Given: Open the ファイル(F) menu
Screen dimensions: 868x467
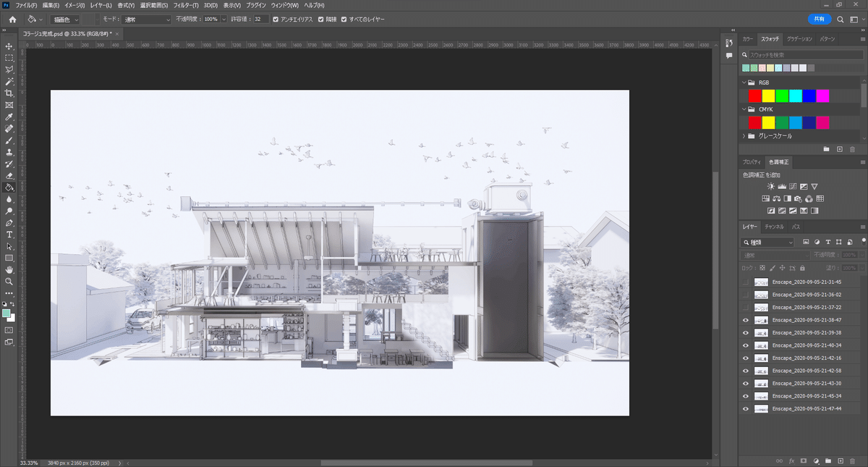Looking at the screenshot, I should (x=26, y=5).
